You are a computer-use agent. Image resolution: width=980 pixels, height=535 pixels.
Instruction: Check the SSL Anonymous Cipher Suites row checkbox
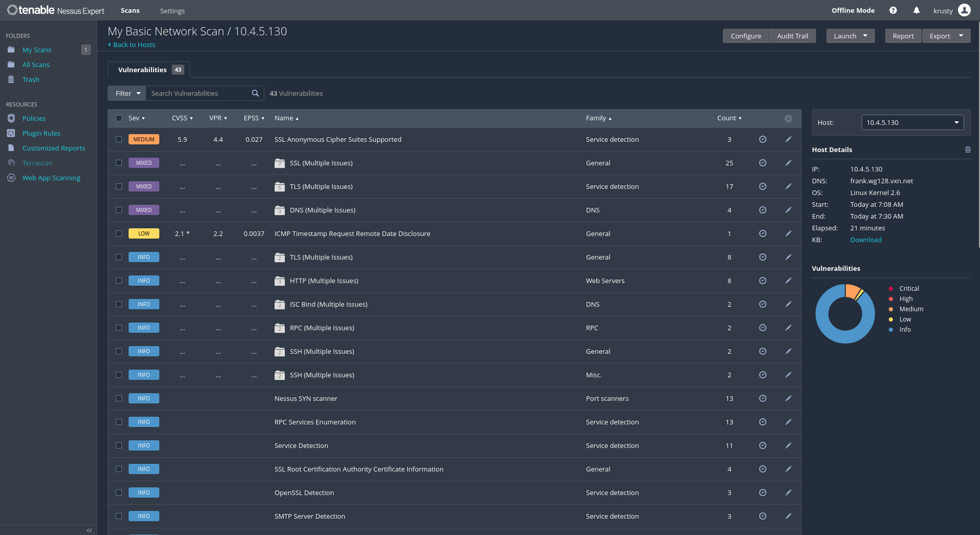[119, 139]
